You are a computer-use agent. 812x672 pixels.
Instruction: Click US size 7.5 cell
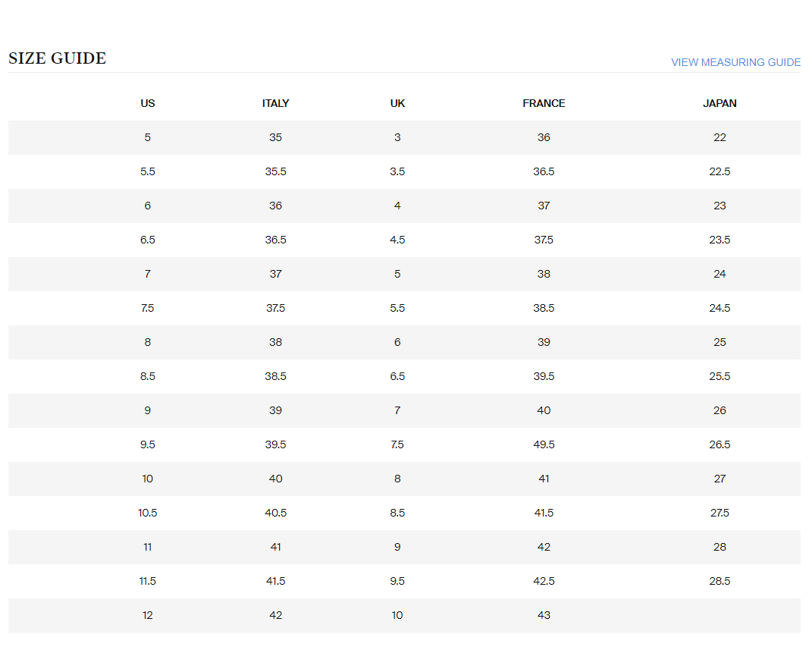[x=147, y=308]
